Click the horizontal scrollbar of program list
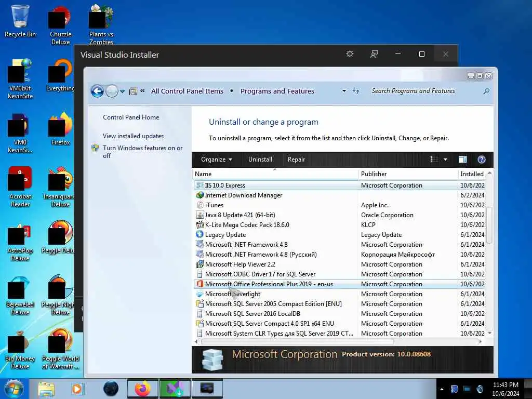The height and width of the screenshot is (399, 532). coord(298,342)
